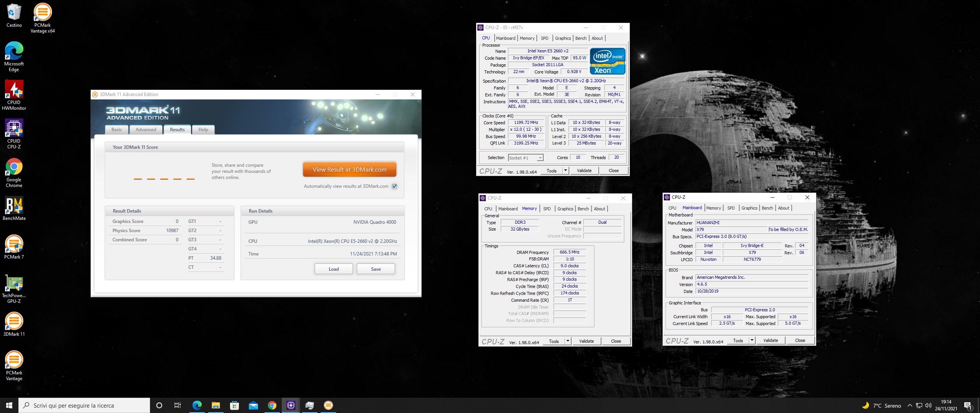Open TechPowerUp GPU-Z desktop shortcut

click(14, 288)
